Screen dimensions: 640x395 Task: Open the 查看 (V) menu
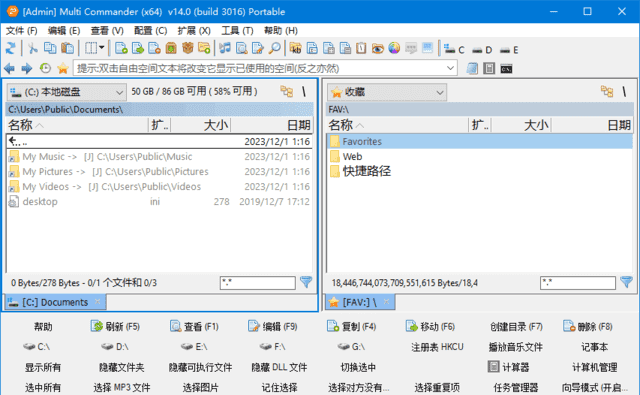[x=107, y=31]
